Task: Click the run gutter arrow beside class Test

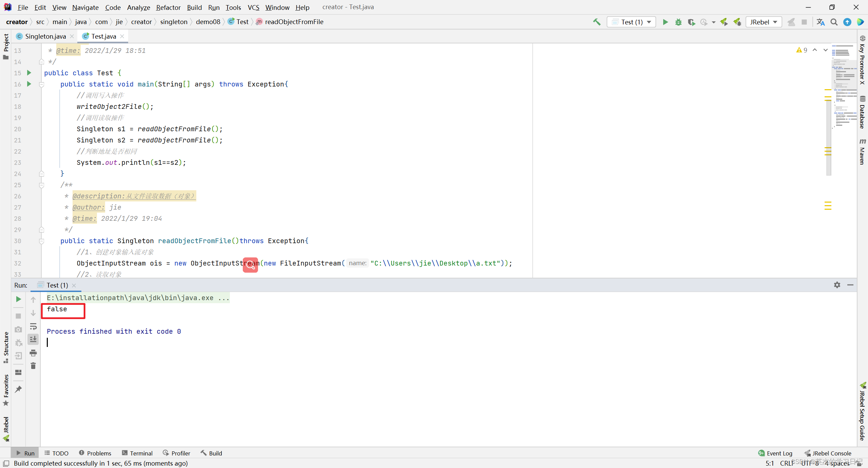Action: coord(29,73)
